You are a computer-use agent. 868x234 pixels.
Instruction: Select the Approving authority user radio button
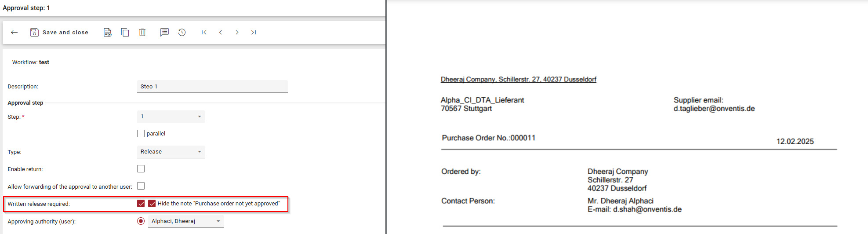click(x=141, y=221)
